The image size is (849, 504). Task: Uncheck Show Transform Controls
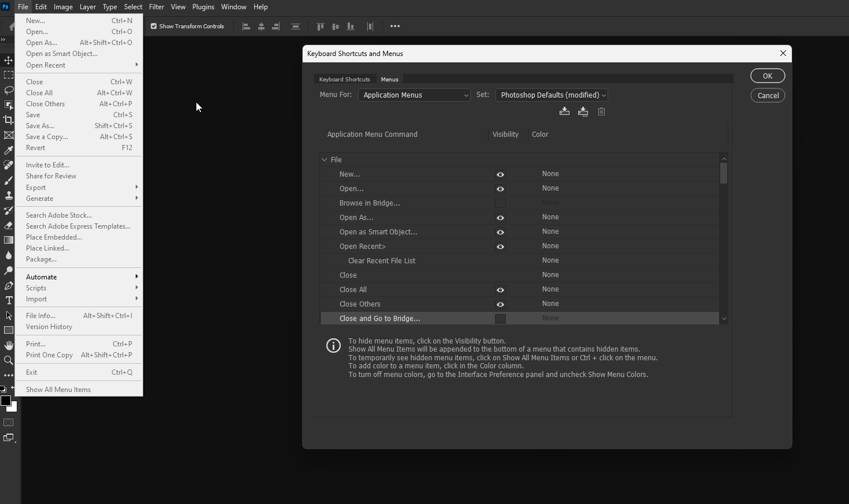(154, 26)
